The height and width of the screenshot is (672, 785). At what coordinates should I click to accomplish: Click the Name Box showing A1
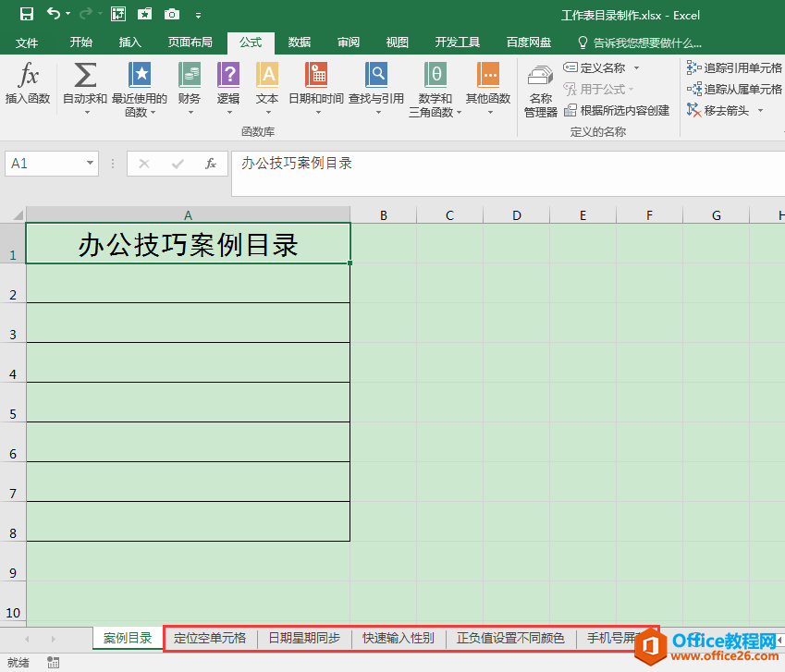[44, 163]
